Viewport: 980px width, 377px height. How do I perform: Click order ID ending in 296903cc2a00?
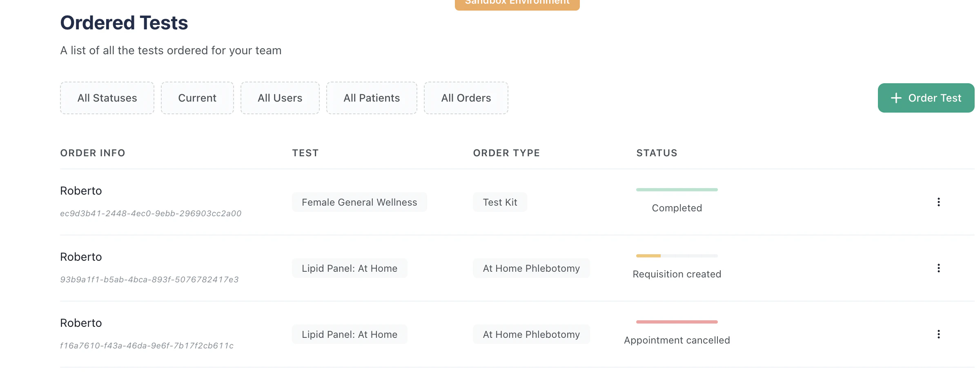click(151, 213)
